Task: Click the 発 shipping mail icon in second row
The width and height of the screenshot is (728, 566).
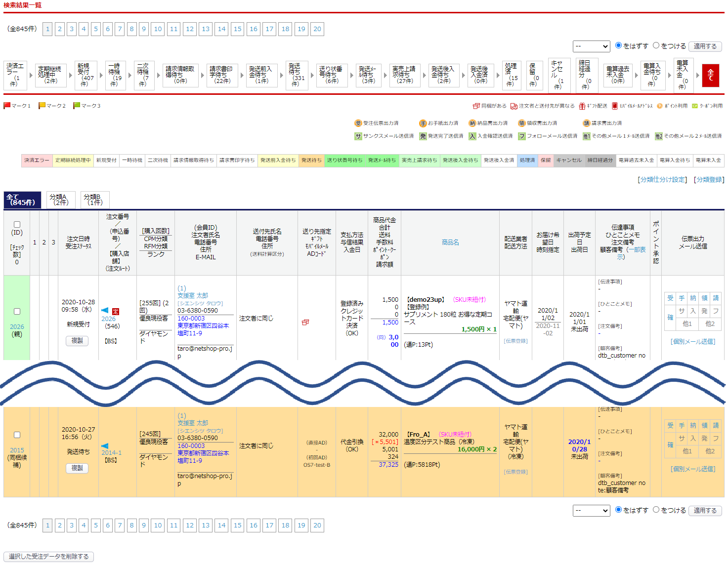Action: (704, 438)
